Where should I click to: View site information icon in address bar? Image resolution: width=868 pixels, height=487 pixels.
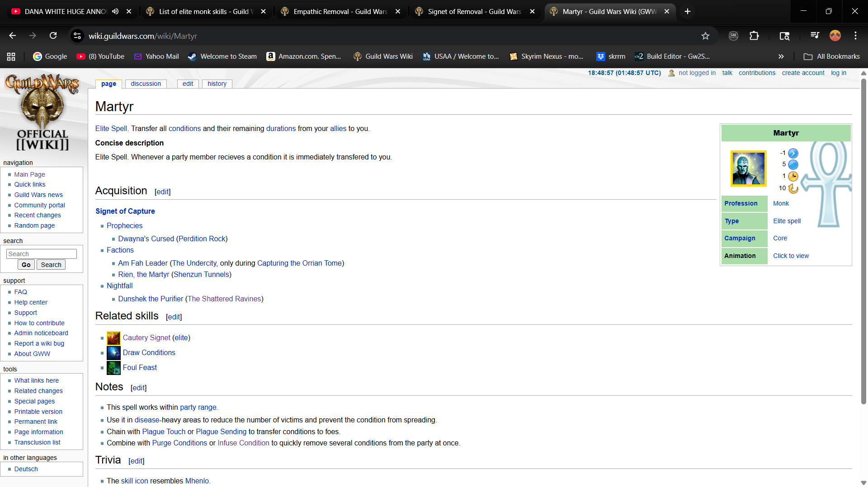[78, 36]
